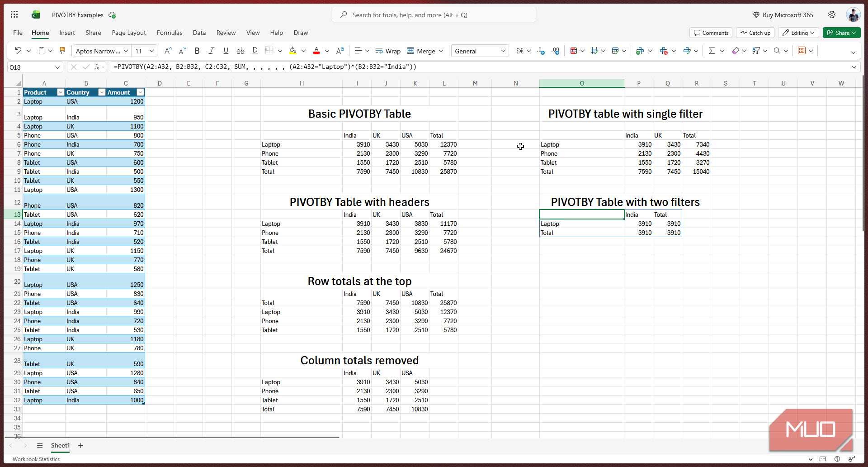Screen dimensions: 868x467
Task: Click the Find magnifier icon in ribbon
Action: tap(777, 51)
